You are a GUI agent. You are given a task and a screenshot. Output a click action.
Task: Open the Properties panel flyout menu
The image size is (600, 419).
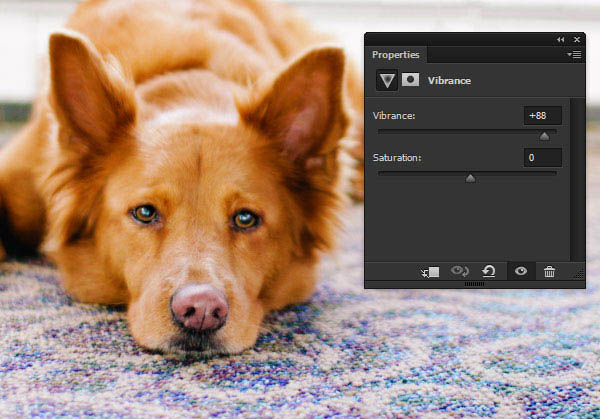tap(574, 55)
